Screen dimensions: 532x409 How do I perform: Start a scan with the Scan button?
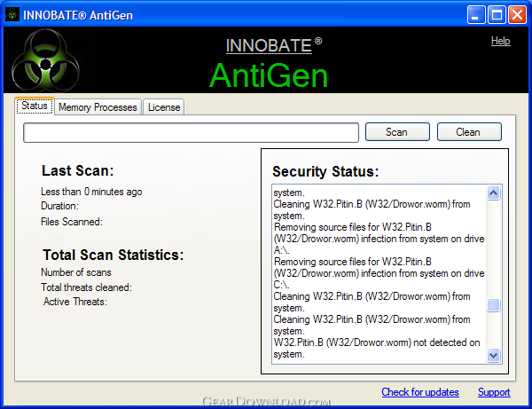point(397,131)
